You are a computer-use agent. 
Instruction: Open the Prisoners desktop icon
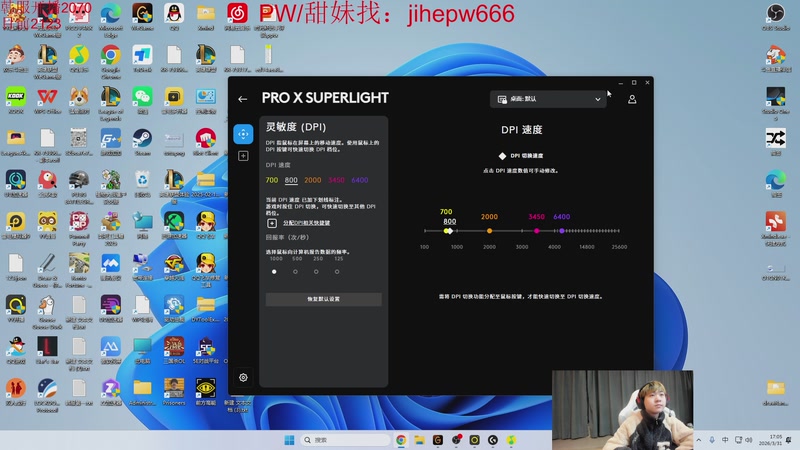coord(174,392)
